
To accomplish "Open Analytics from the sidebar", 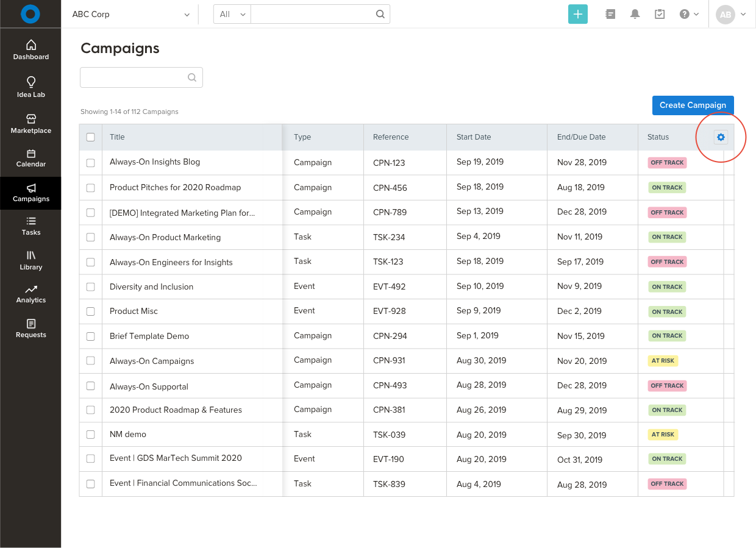I will (x=31, y=293).
